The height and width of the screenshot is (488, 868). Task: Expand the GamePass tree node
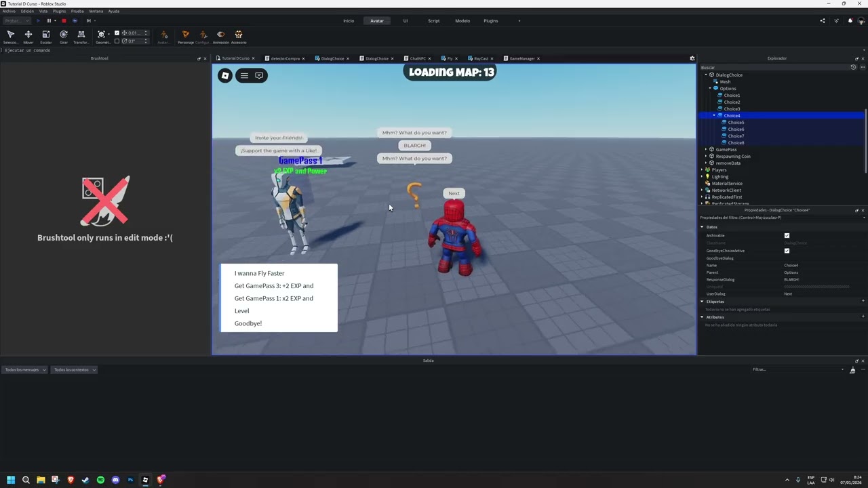(706, 149)
